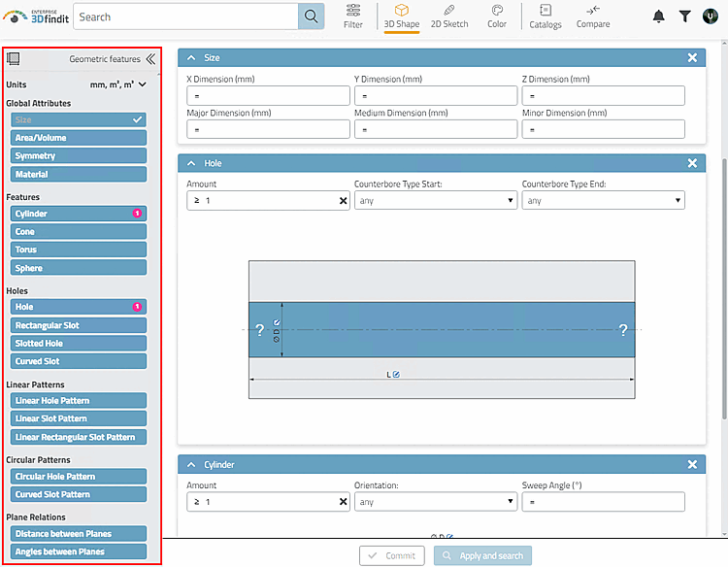Open the Filter tool

point(353,17)
